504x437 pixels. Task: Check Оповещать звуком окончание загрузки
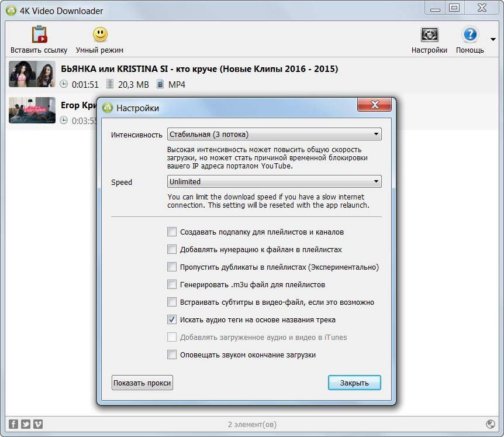(x=172, y=355)
